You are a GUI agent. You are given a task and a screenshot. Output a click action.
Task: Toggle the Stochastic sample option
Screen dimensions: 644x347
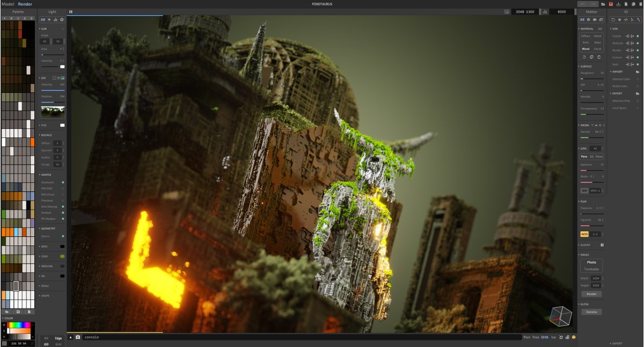63,182
